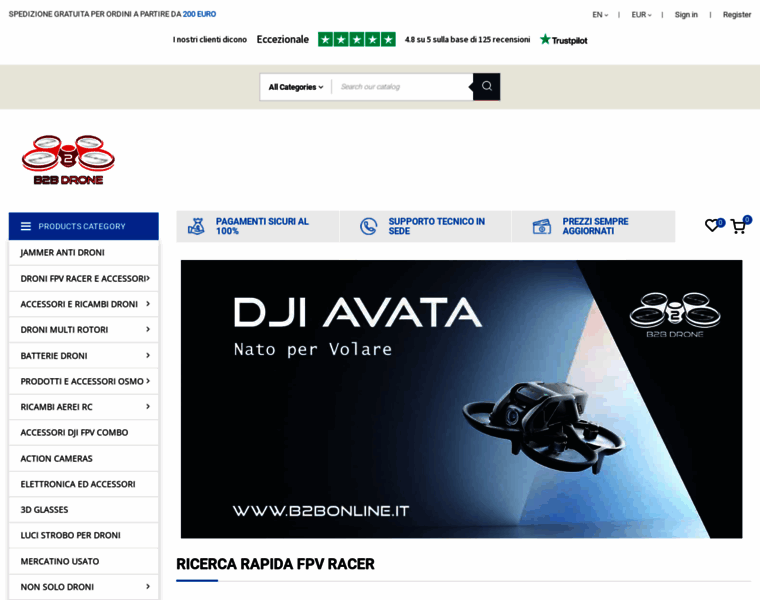This screenshot has width=760, height=600.
Task: Open the shopping cart icon
Action: pyautogui.click(x=738, y=226)
